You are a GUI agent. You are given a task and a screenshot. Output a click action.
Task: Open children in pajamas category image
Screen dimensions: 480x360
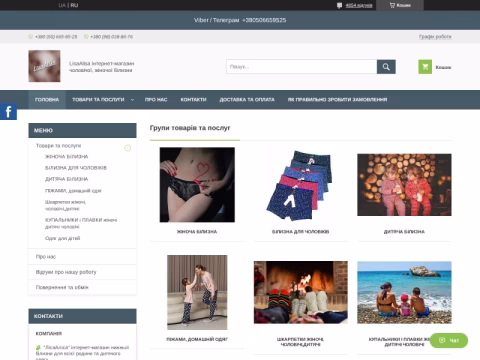pos(404,185)
